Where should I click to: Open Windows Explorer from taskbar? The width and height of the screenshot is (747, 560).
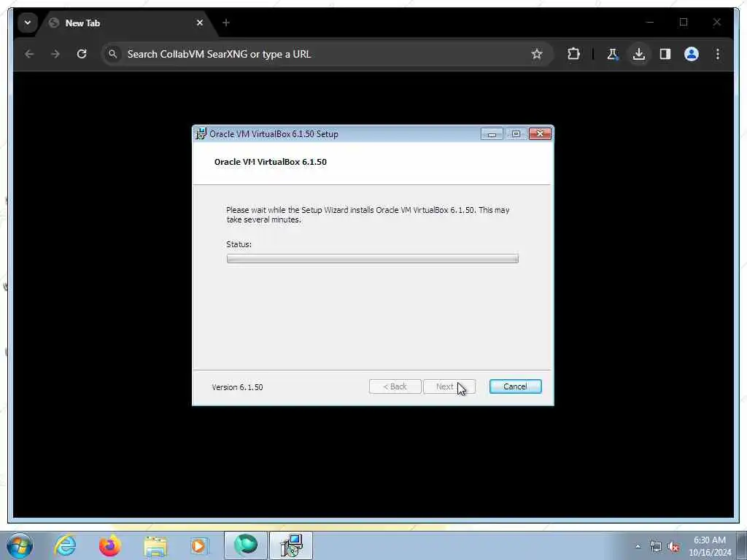pyautogui.click(x=155, y=545)
